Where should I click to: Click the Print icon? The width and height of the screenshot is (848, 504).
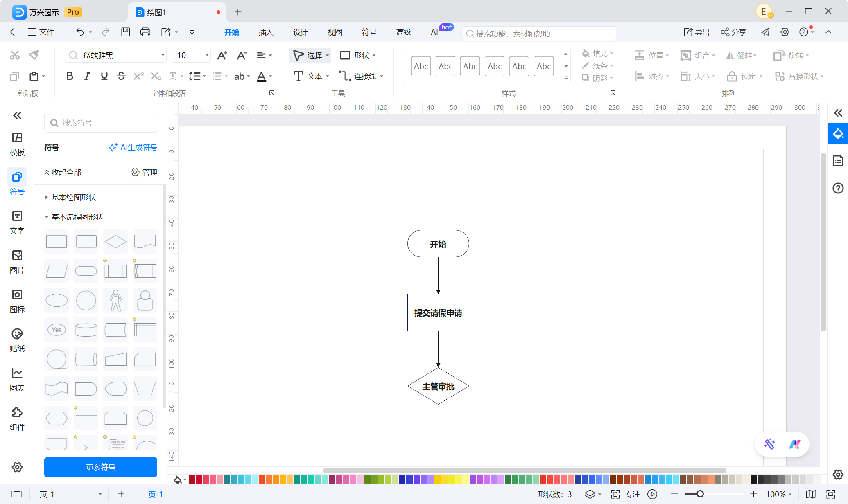point(145,32)
